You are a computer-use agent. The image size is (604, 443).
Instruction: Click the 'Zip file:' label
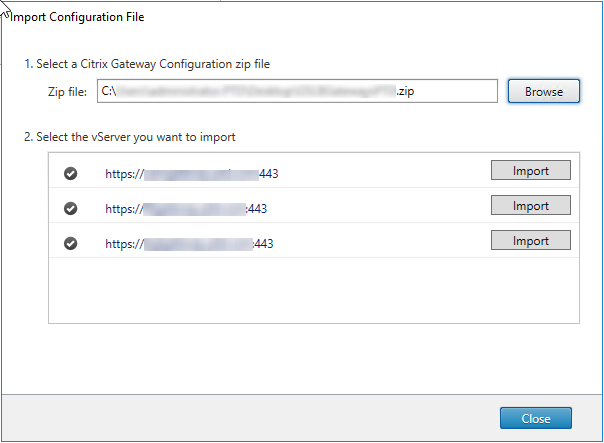(x=68, y=92)
